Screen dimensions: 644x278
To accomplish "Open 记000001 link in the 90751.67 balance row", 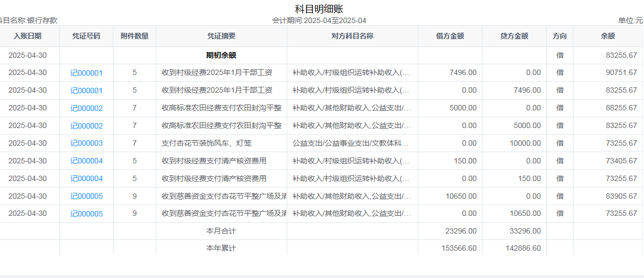I will pos(86,73).
